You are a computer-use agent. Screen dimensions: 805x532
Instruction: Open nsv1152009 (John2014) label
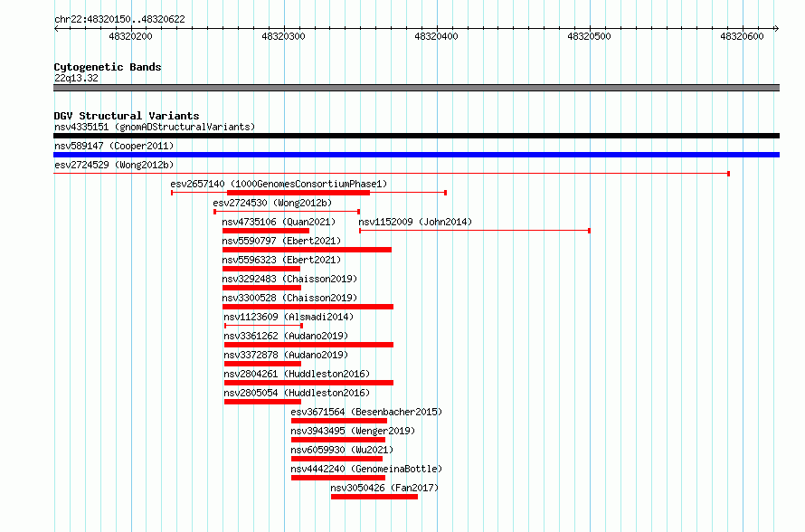pos(415,222)
